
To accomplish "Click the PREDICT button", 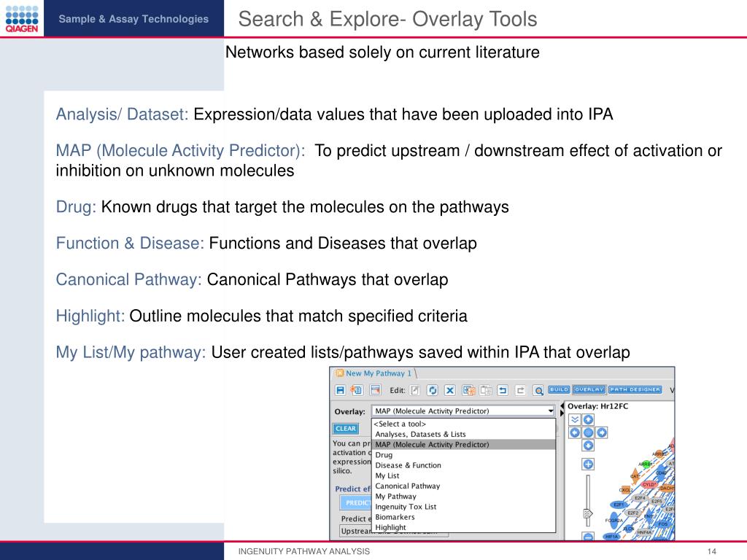I will click(356, 502).
